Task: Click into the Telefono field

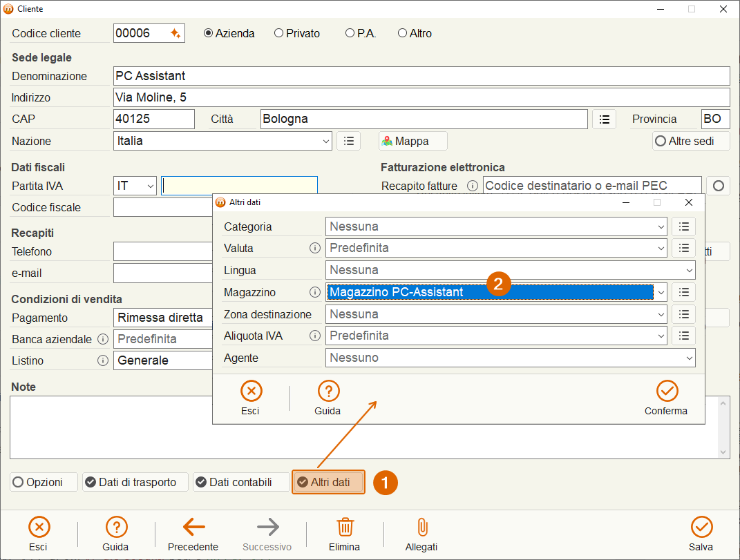Action: (x=163, y=251)
